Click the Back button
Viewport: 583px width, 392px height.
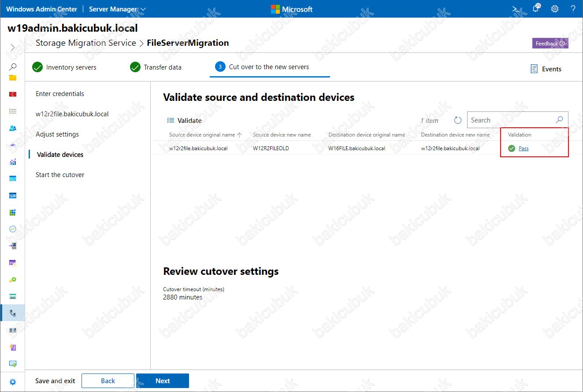click(108, 381)
